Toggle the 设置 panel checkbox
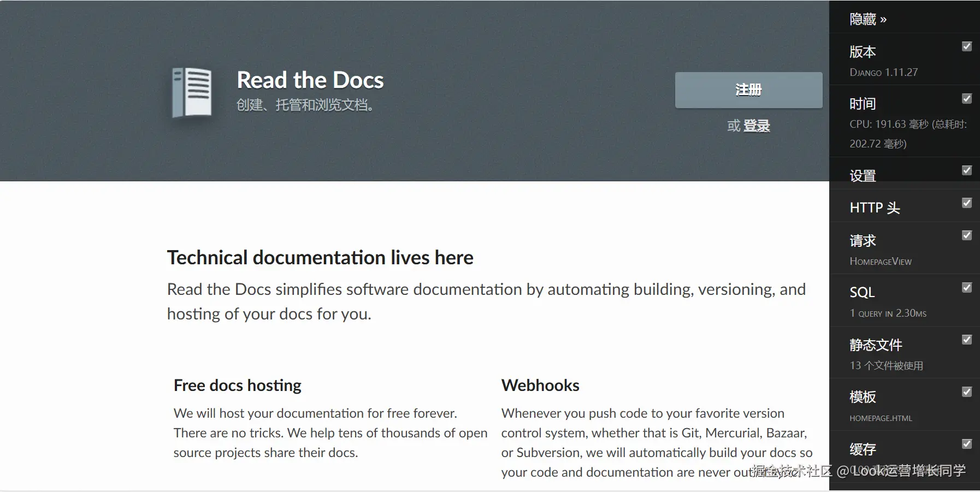Screen dimensions: 980x492 [967, 170]
